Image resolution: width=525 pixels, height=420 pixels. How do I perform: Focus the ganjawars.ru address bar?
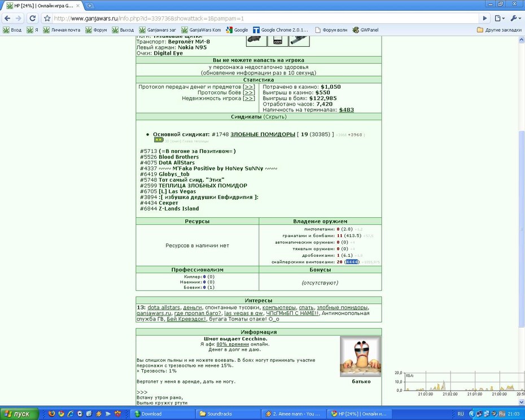point(265,19)
